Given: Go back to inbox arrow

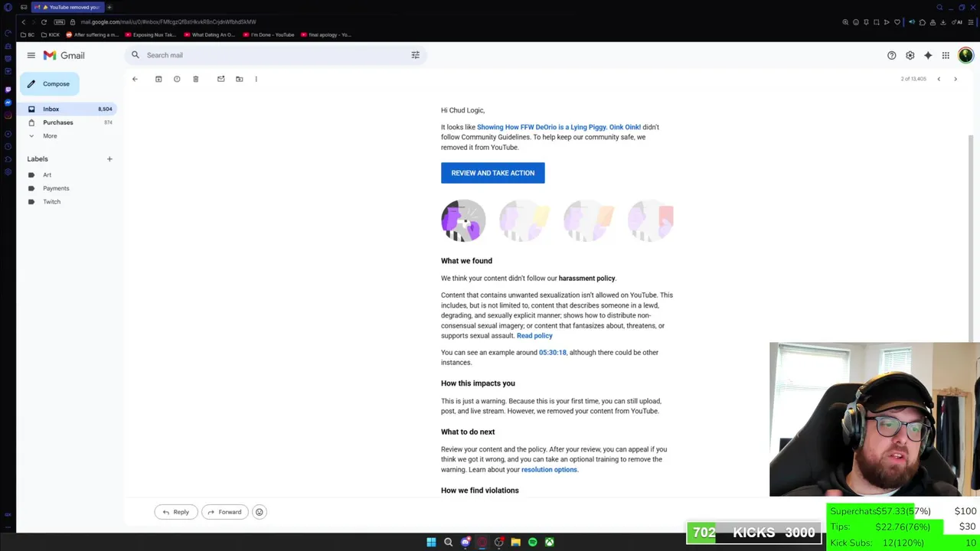Looking at the screenshot, I should coord(135,79).
